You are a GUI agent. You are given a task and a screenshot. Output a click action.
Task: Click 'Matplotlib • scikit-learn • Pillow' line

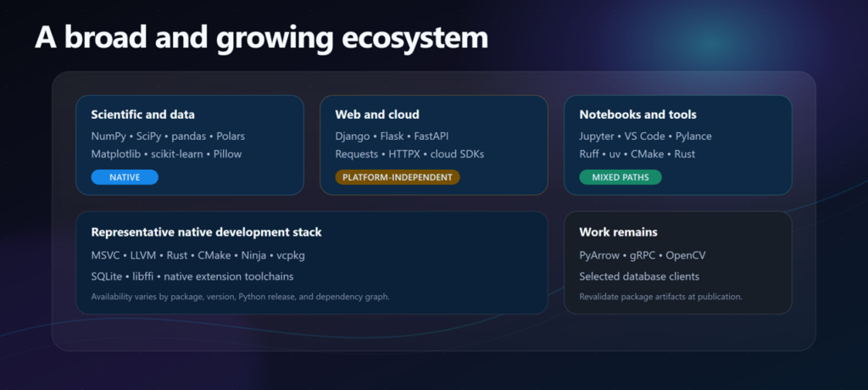167,154
